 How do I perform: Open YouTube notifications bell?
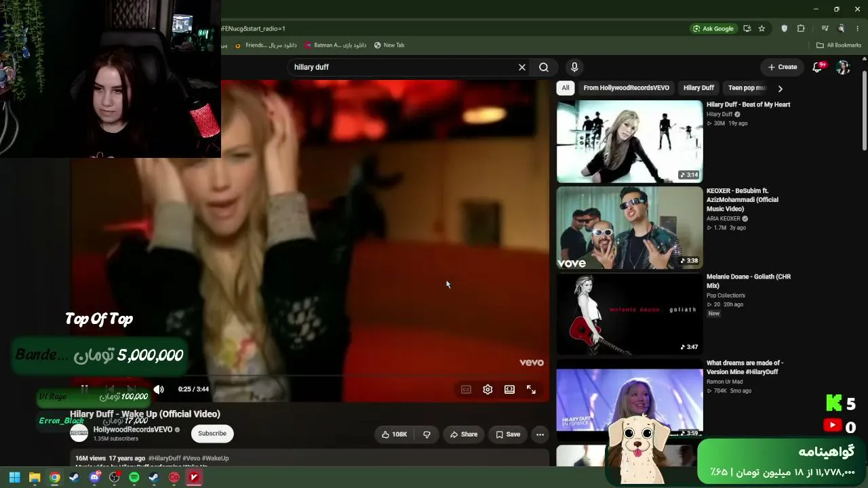pos(817,67)
